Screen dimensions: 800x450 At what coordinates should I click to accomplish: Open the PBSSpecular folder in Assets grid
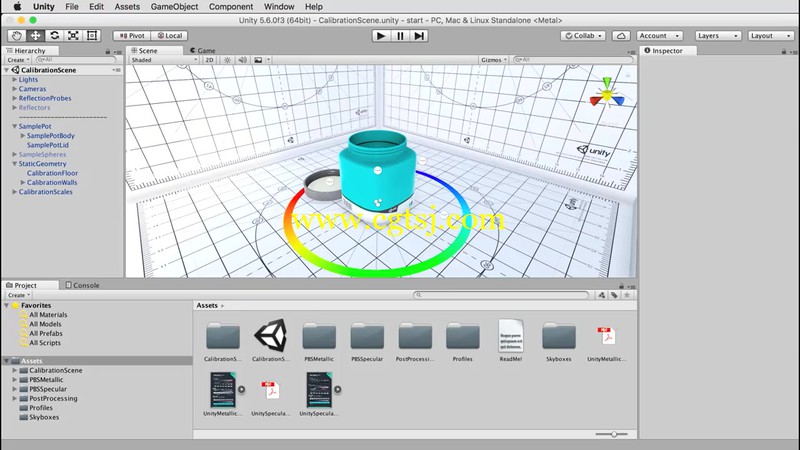pos(367,340)
